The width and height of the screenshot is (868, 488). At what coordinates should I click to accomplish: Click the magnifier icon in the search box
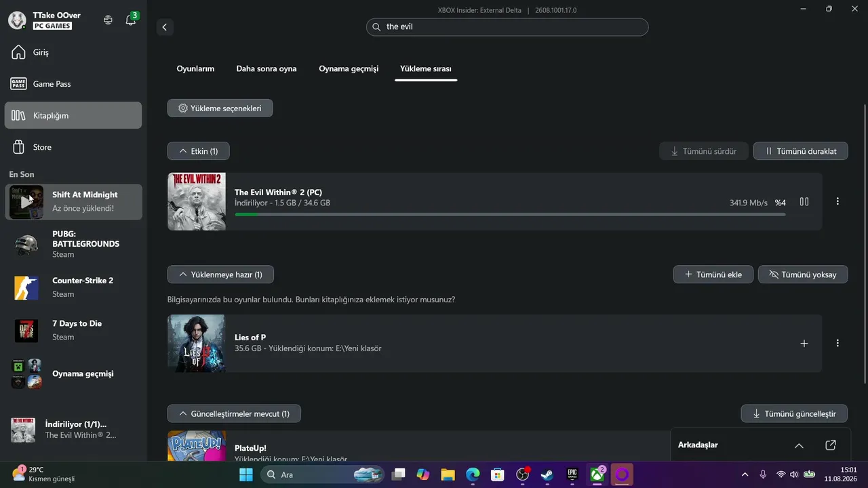tap(376, 27)
